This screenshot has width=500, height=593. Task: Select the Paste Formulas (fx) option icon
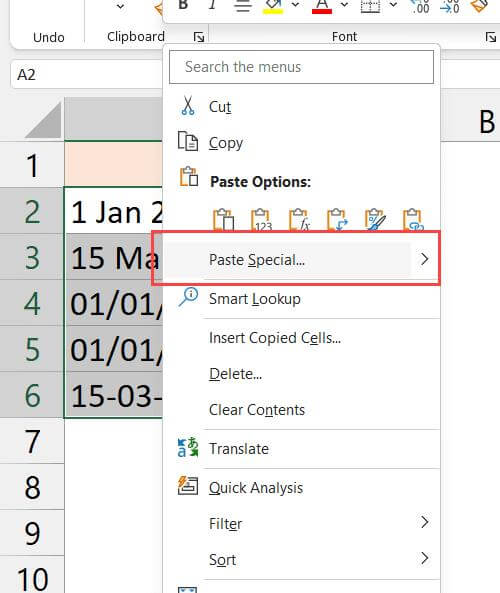pos(299,220)
